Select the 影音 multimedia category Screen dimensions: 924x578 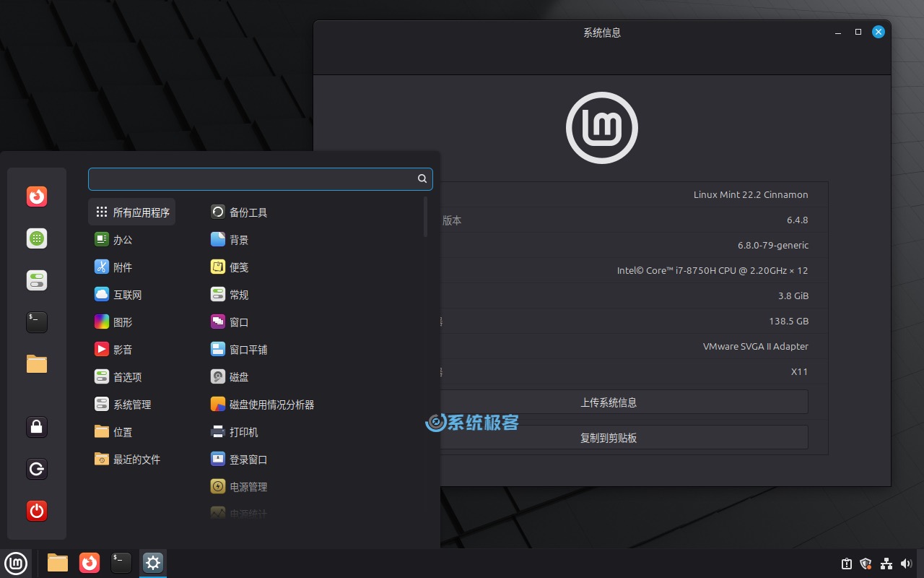tap(113, 350)
